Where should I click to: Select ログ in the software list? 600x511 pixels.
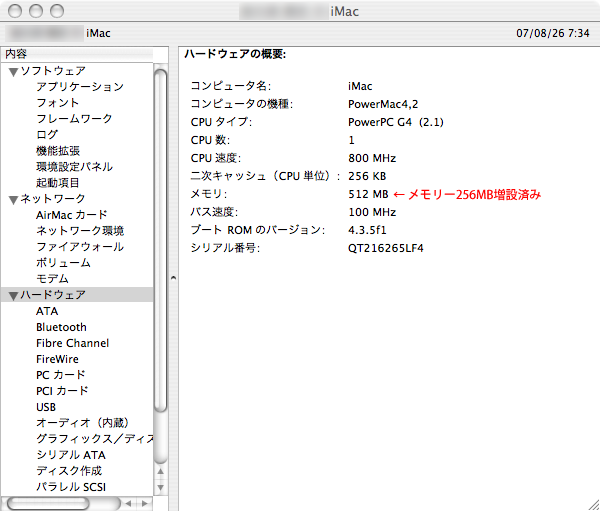(47, 135)
